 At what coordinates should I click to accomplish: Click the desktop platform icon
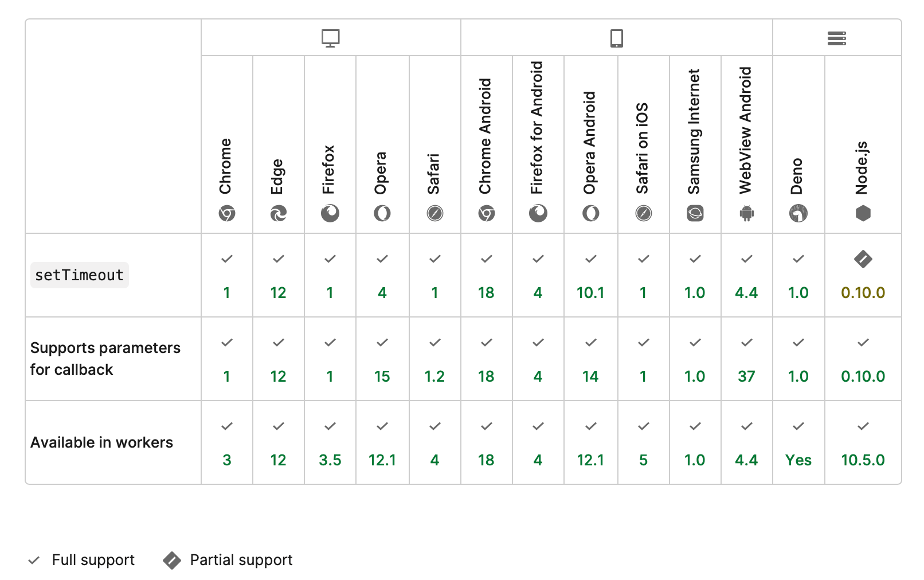331,38
